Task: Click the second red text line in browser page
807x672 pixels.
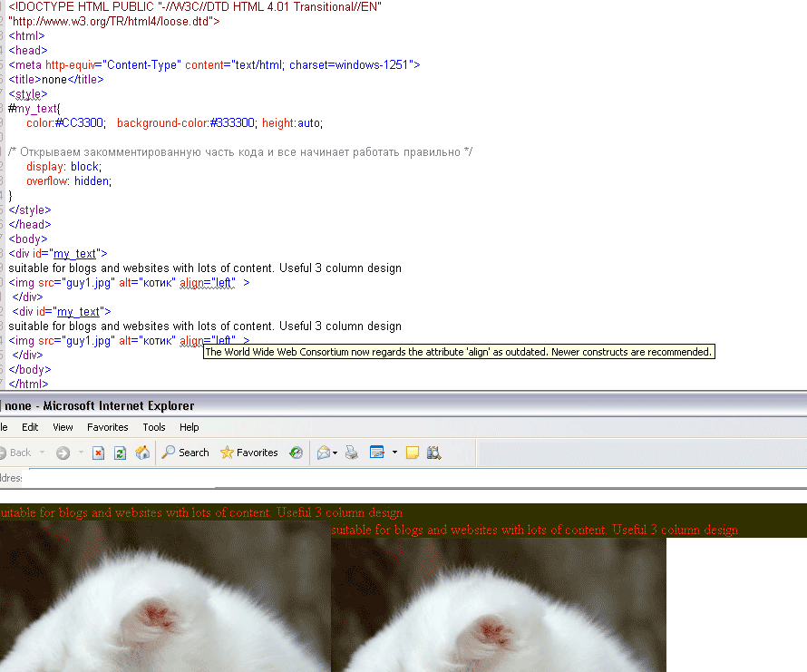Action: tap(535, 530)
